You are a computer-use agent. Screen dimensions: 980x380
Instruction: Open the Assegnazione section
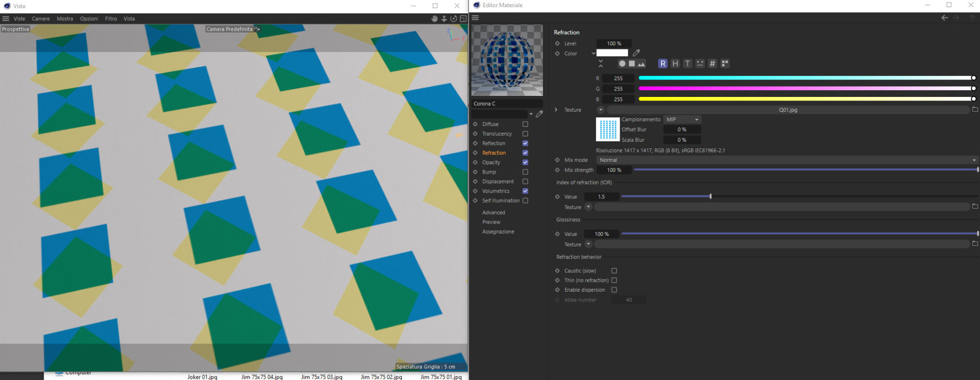click(498, 232)
